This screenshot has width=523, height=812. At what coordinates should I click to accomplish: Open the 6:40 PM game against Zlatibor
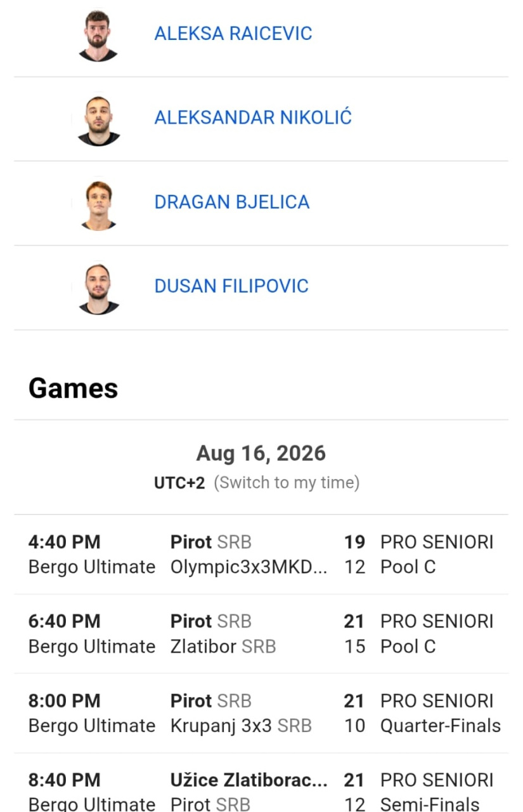(261, 634)
